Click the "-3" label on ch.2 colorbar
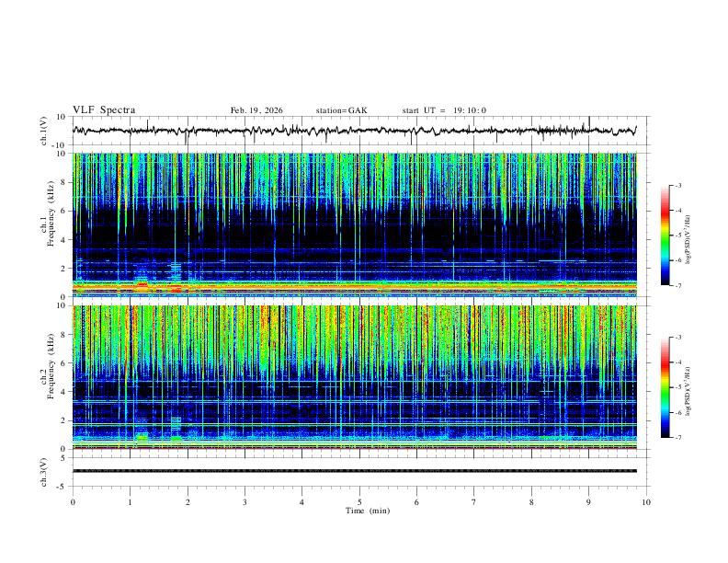This screenshot has height=563, width=728. click(x=677, y=338)
